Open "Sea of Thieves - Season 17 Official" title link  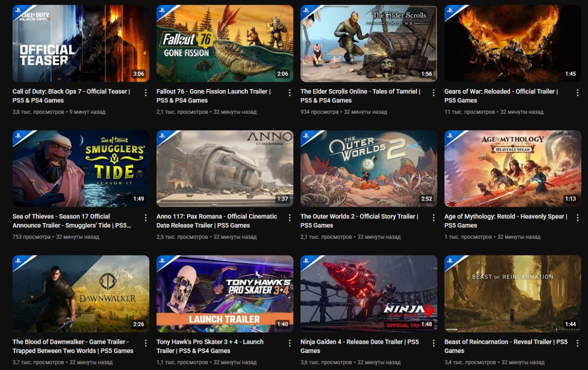tap(72, 221)
